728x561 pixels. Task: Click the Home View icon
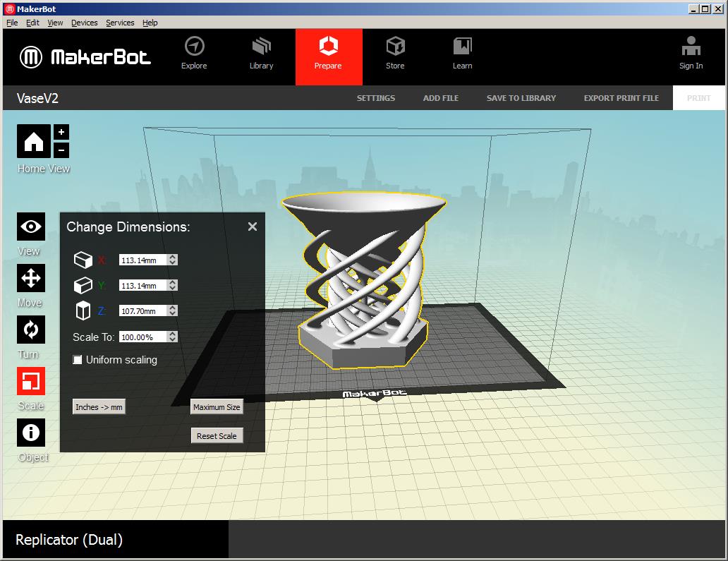click(x=34, y=142)
